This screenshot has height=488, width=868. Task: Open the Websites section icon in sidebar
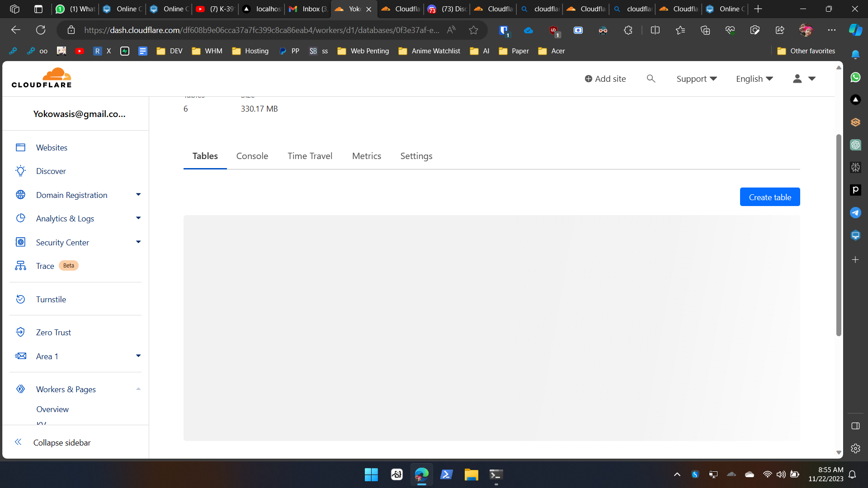[x=20, y=147]
